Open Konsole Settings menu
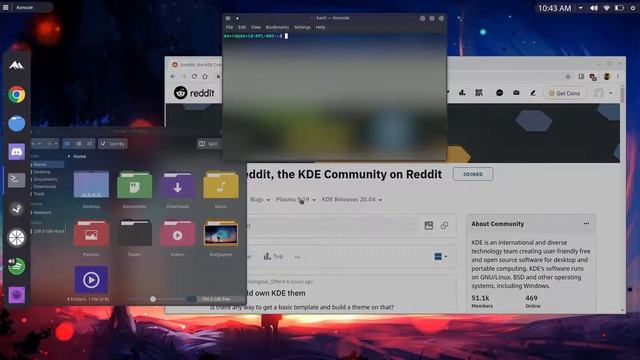The height and width of the screenshot is (360, 640). pos(302,27)
